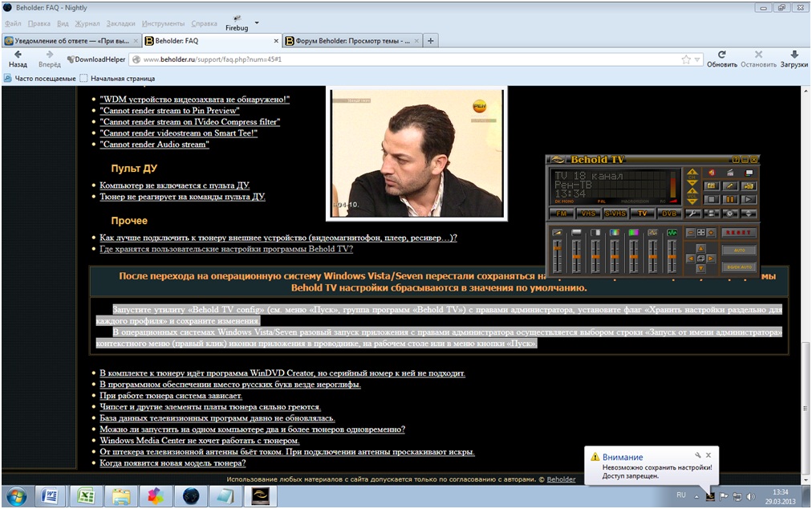Click the stop button in Behold TV

pyautogui.click(x=711, y=199)
